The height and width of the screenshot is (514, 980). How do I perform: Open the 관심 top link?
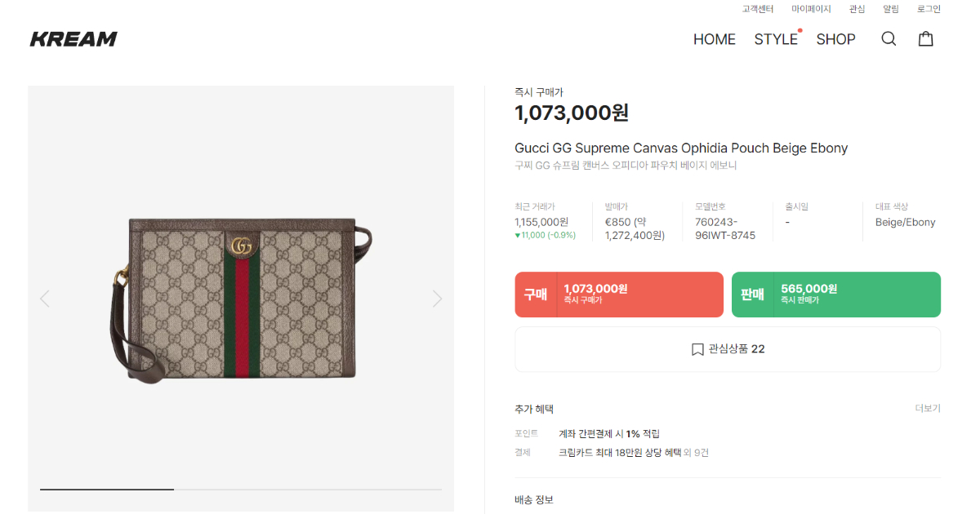tap(857, 9)
